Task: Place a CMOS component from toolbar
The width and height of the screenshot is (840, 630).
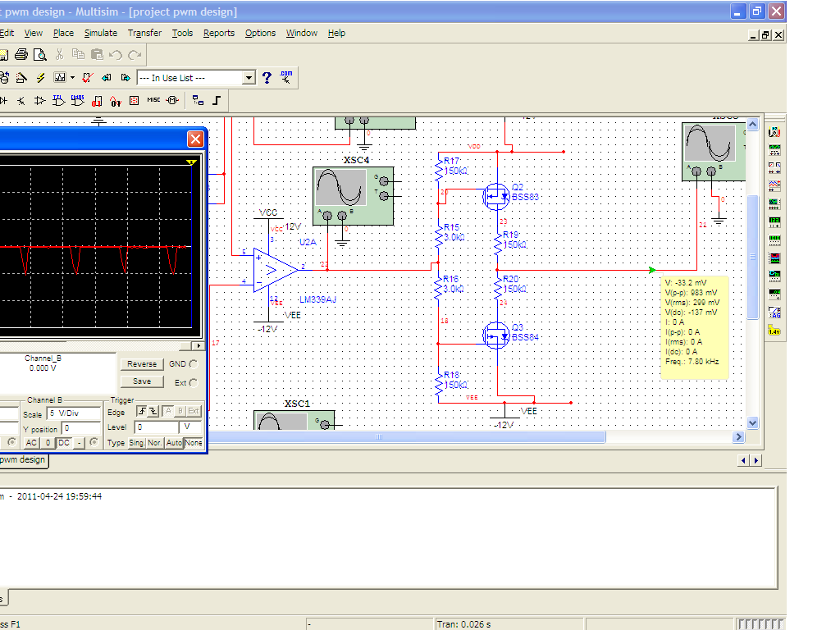Action: (78, 101)
